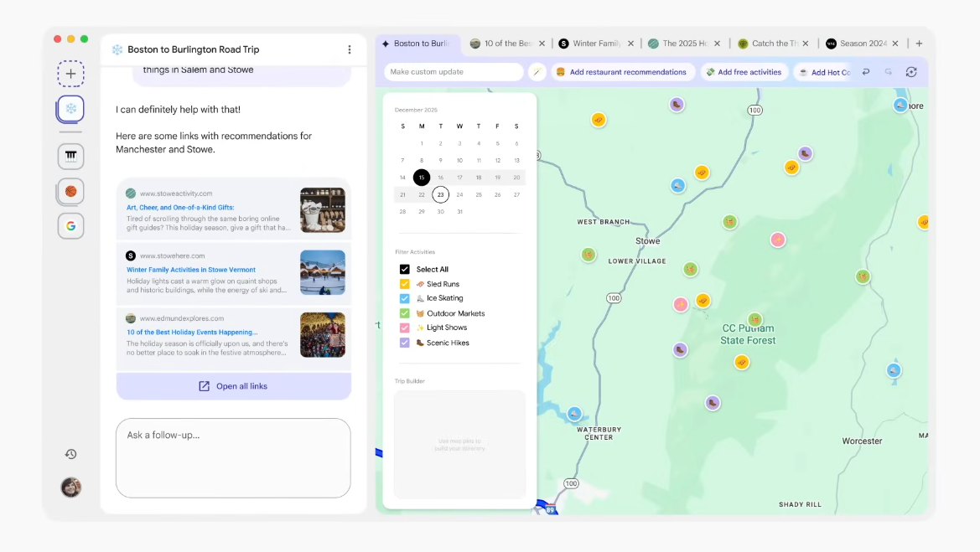This screenshot has width=980, height=552.
Task: Select December 23 on the calendar
Action: coord(440,194)
